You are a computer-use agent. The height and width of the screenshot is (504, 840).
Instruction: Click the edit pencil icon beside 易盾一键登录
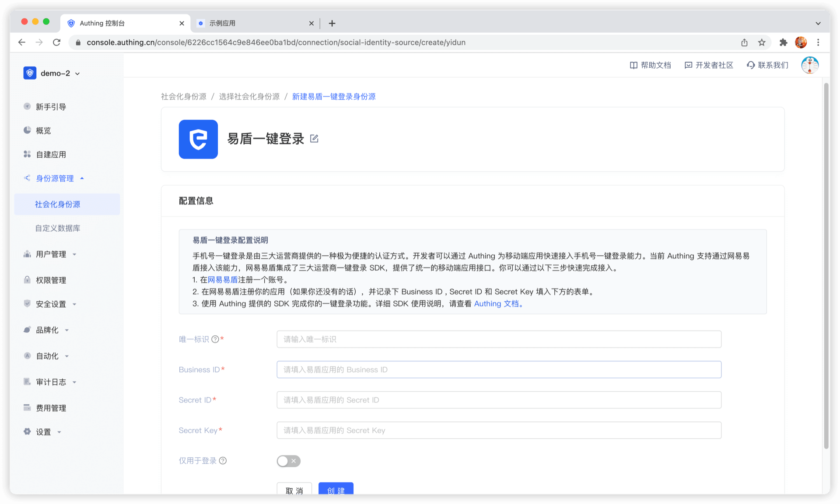pyautogui.click(x=314, y=139)
